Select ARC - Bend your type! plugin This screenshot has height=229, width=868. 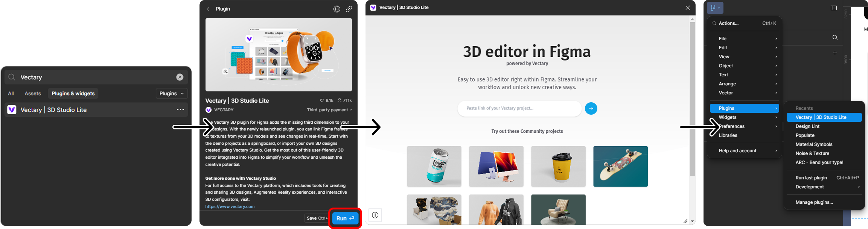[x=824, y=162]
